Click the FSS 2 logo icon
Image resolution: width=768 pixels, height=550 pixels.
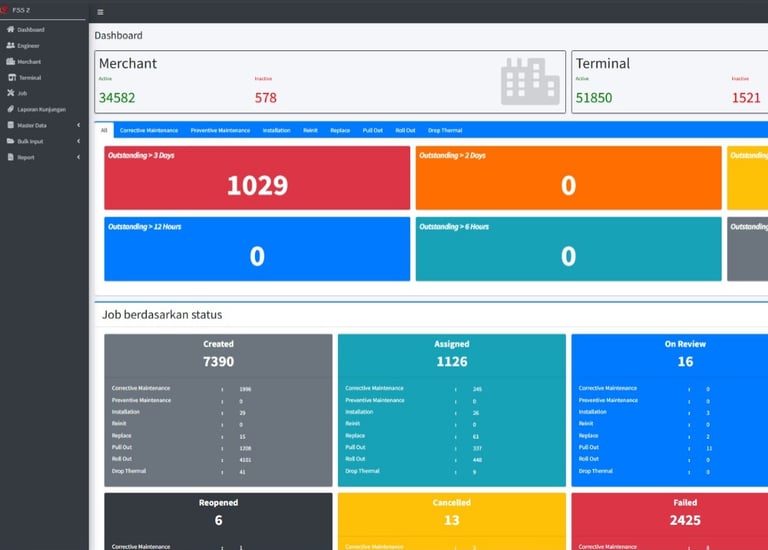(x=4, y=10)
